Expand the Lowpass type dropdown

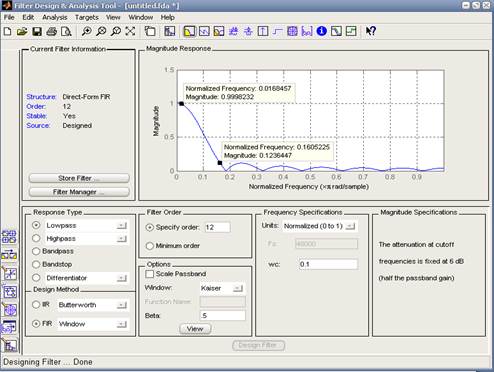122,226
